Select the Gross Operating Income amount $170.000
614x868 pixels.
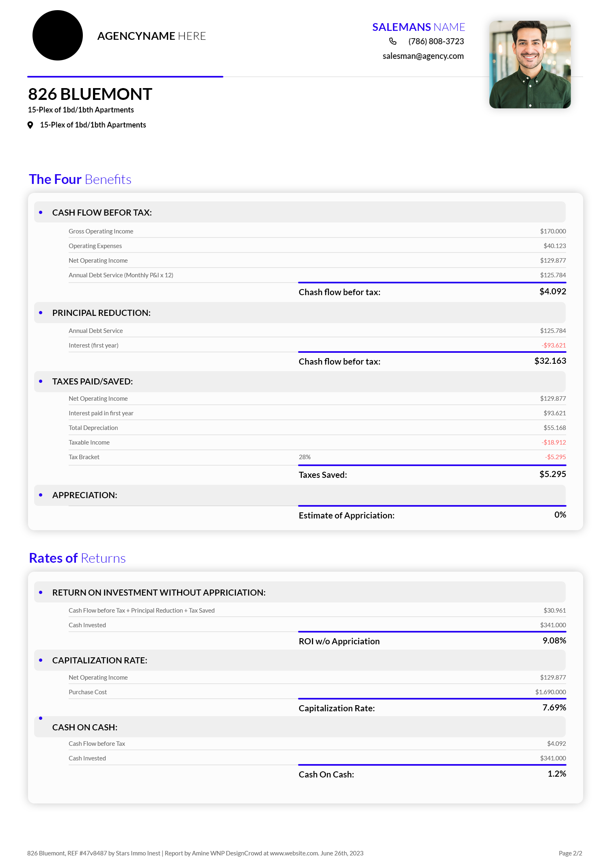click(x=553, y=231)
